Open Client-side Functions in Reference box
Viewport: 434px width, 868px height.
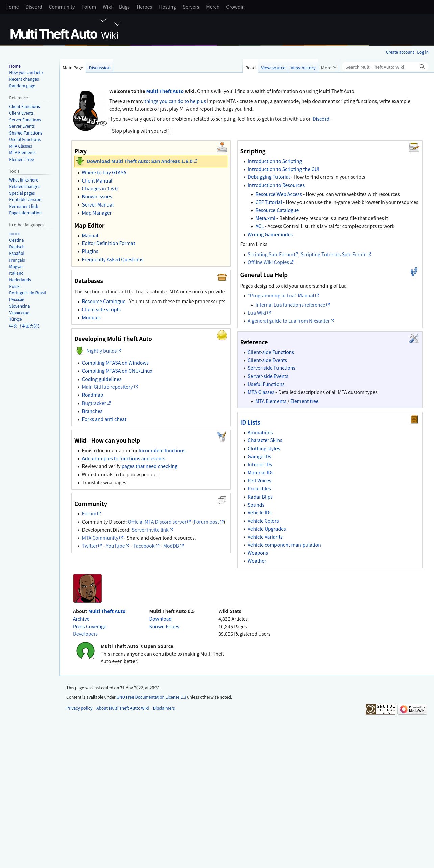point(271,352)
